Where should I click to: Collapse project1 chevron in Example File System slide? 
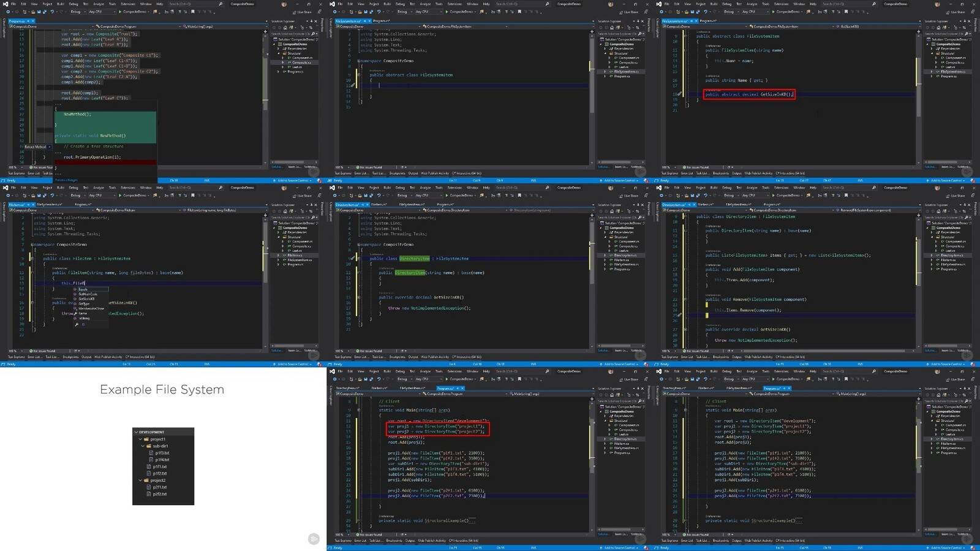140,439
